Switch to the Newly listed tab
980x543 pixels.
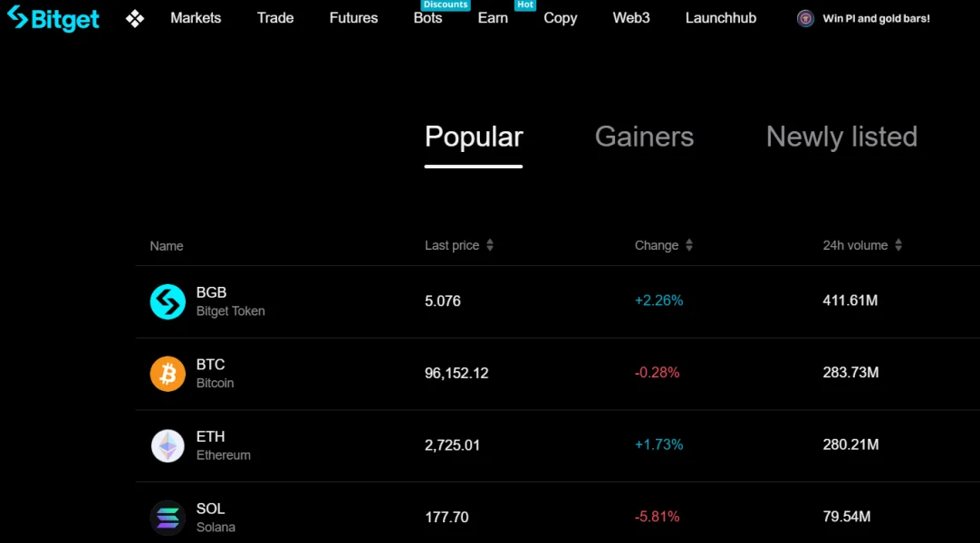tap(841, 137)
